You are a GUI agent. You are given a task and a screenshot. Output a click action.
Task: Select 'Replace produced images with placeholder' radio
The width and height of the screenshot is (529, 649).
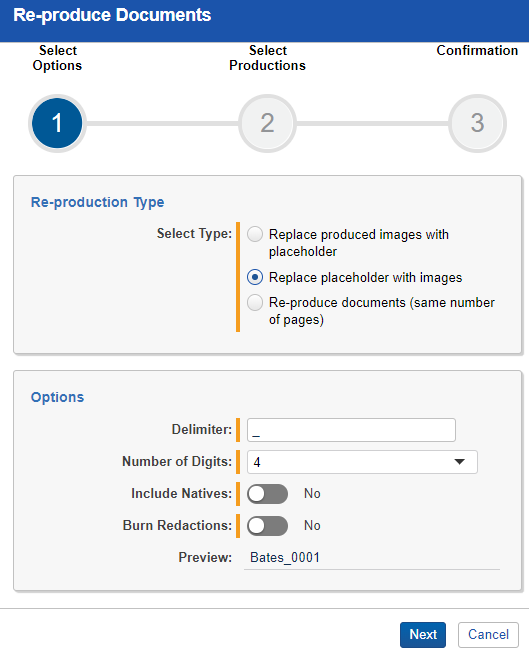click(x=255, y=234)
